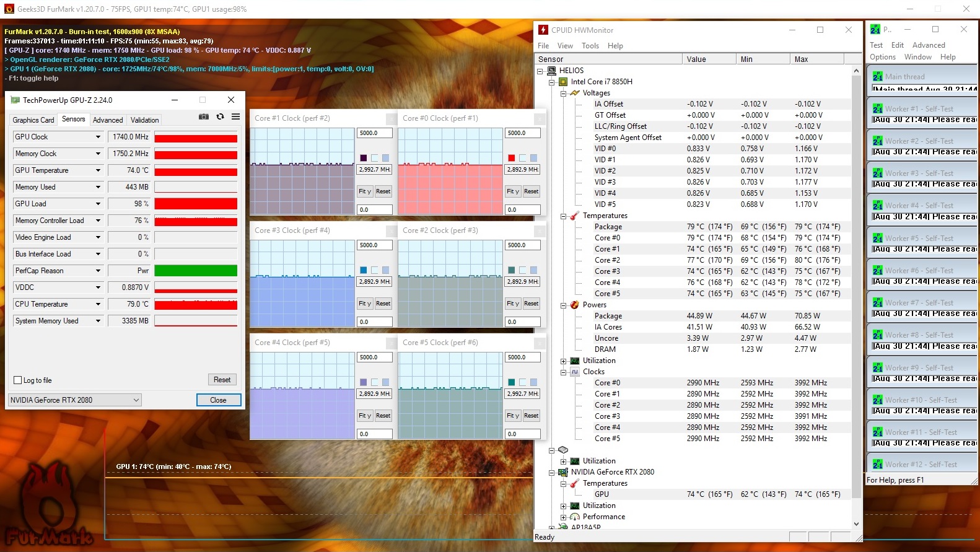
Task: Open the GPU Clock sensor dropdown
Action: pyautogui.click(x=98, y=137)
